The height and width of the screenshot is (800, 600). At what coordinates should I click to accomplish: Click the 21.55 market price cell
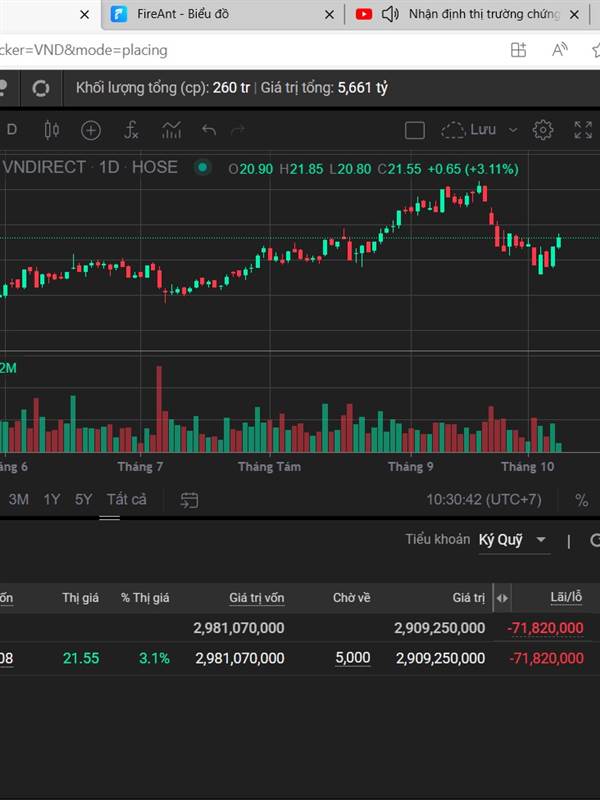[x=81, y=658]
